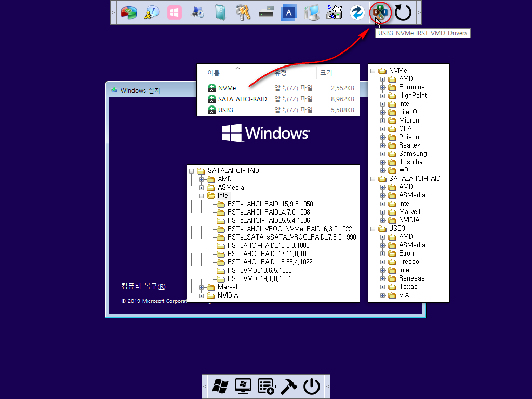Click the 2,552KB size cell
532x399 pixels.
coord(342,88)
